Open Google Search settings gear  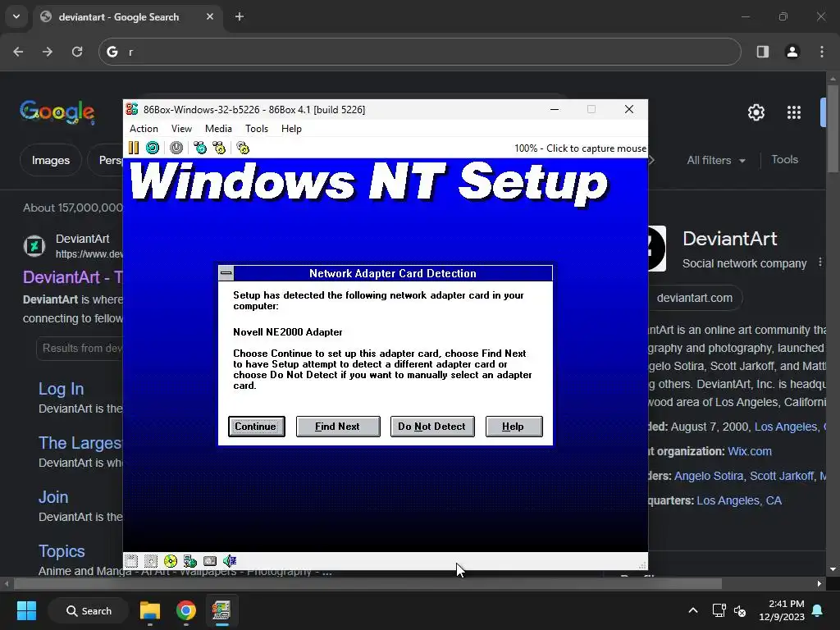756,112
